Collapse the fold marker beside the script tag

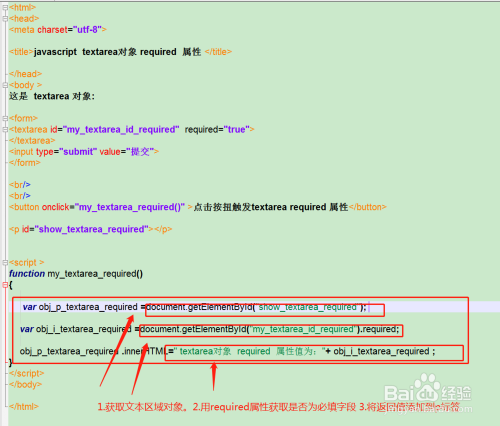pos(5,263)
